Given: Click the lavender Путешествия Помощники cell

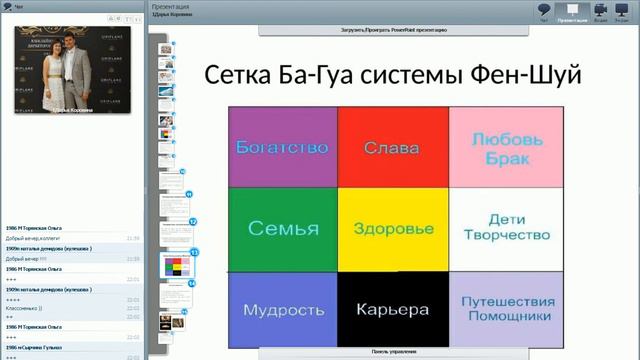Looking at the screenshot, I should coord(506,310).
